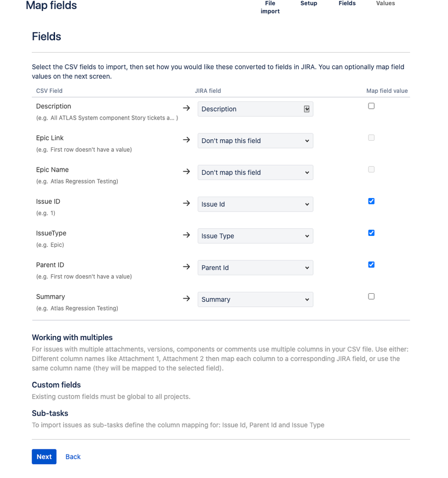Select the Fields wizard step
The height and width of the screenshot is (478, 448).
tap(347, 3)
